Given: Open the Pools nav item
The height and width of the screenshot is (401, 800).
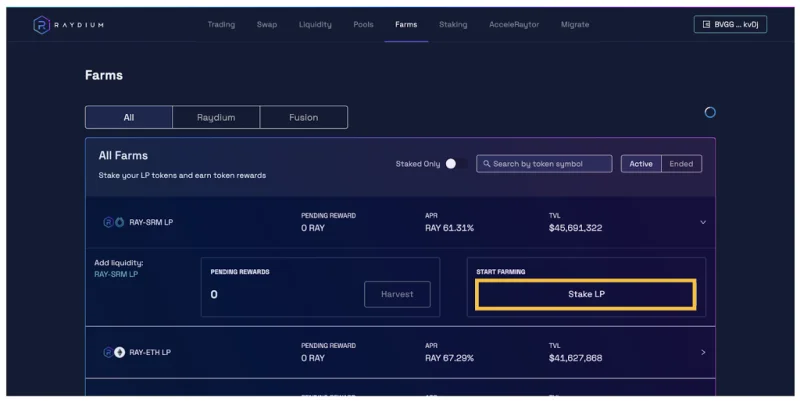Looking at the screenshot, I should pyautogui.click(x=363, y=24).
